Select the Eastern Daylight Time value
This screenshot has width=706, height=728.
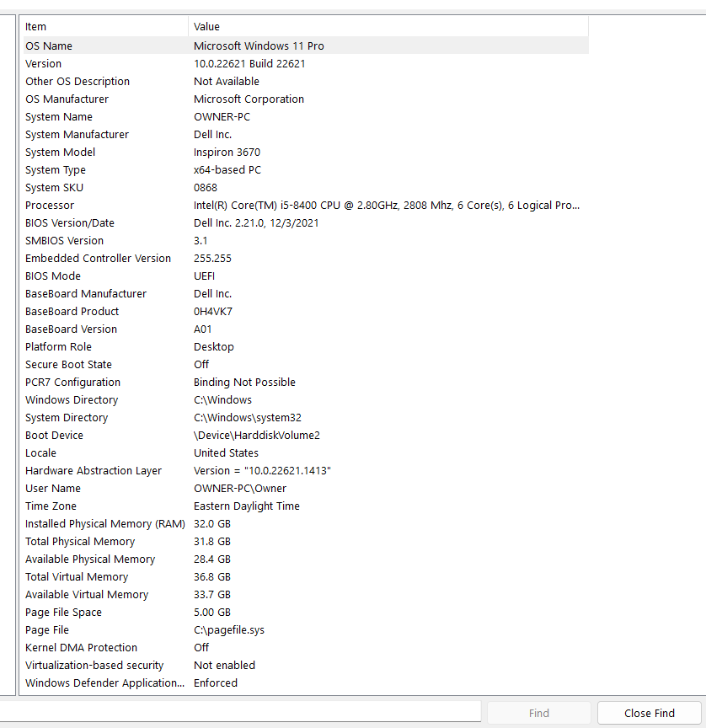247,506
